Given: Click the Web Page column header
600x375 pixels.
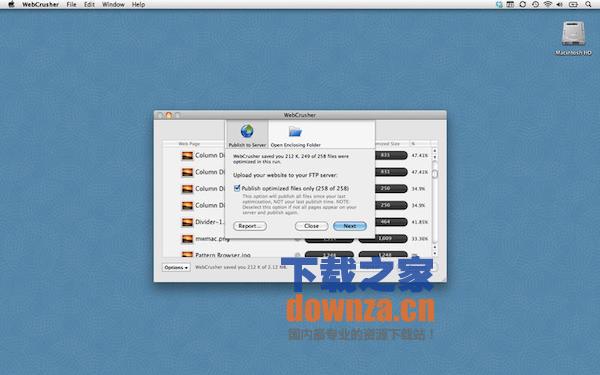Looking at the screenshot, I should point(189,144).
